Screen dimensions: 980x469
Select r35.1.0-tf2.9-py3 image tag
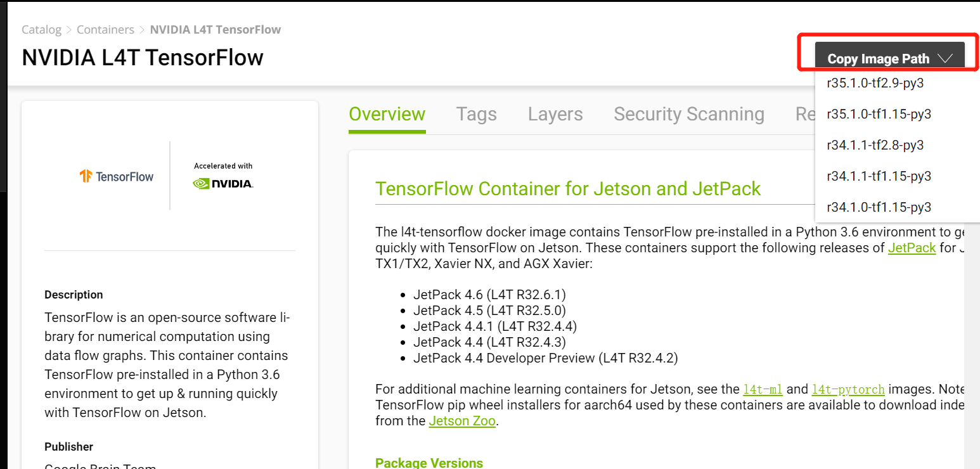[879, 83]
